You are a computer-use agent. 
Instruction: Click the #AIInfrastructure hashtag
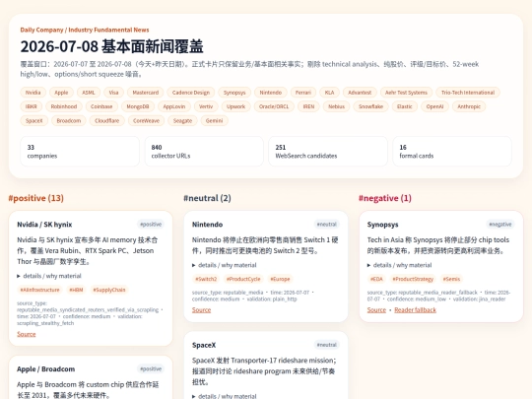click(x=39, y=290)
